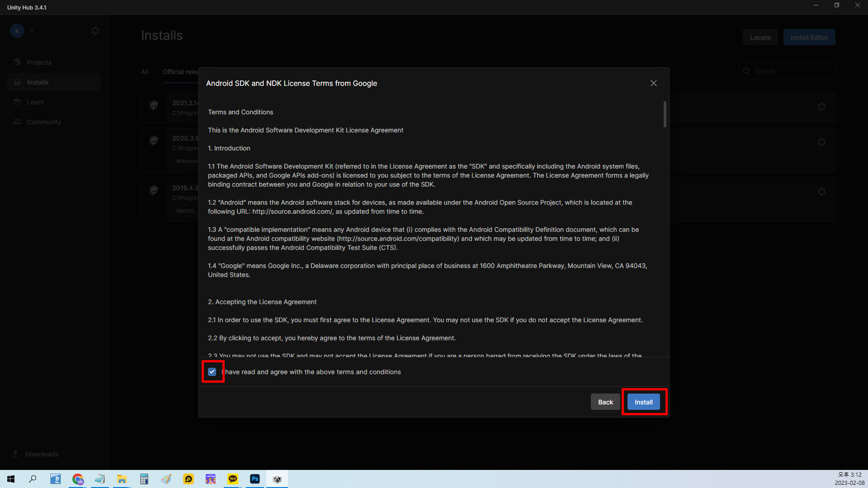Open Unity Hub preferences gear
This screenshot has width=868, height=488.
coord(95,31)
